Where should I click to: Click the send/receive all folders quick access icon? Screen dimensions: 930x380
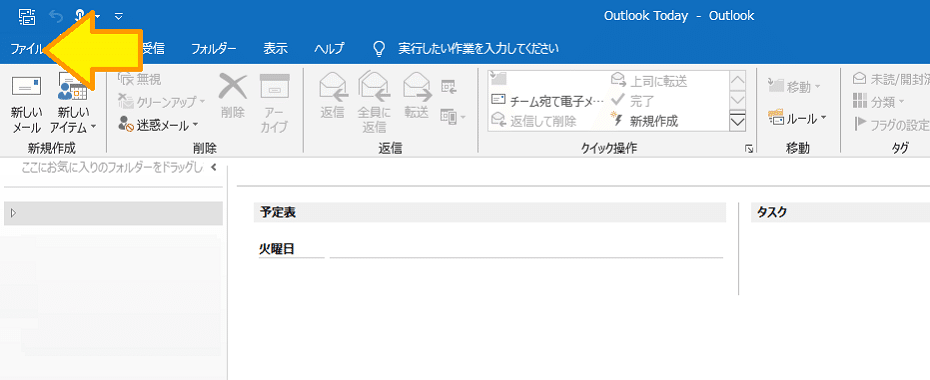click(x=27, y=17)
